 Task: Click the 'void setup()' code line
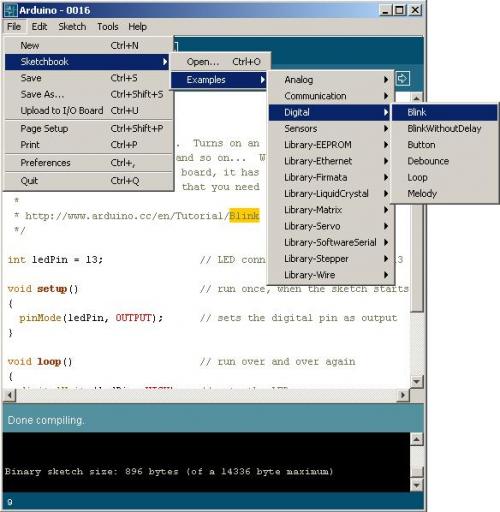coord(43,289)
